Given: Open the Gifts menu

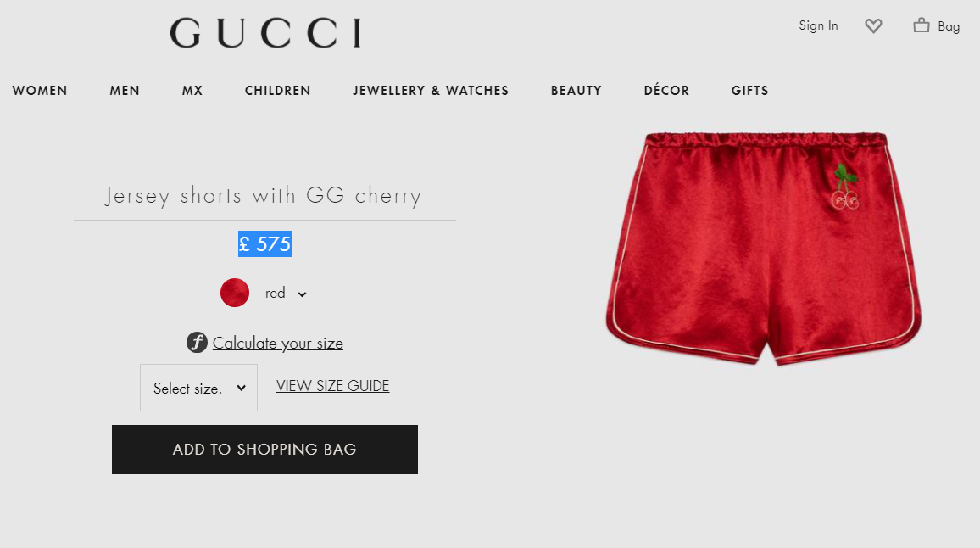Looking at the screenshot, I should coord(750,91).
